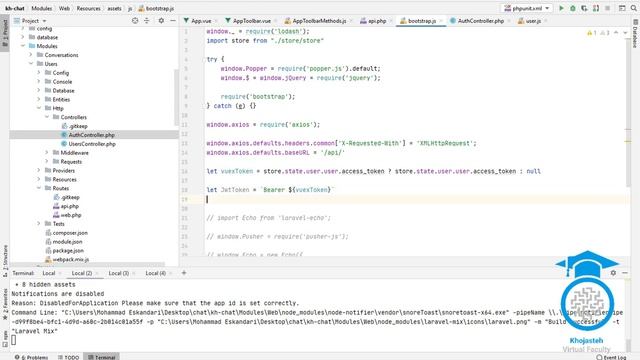The width and height of the screenshot is (640, 360).
Task: Collapse the Routes folder
Action: [39, 188]
